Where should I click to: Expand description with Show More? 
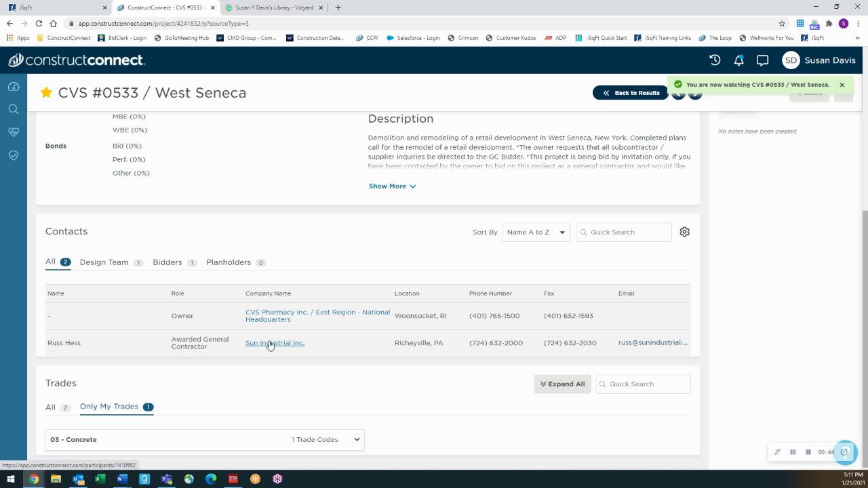coord(392,186)
